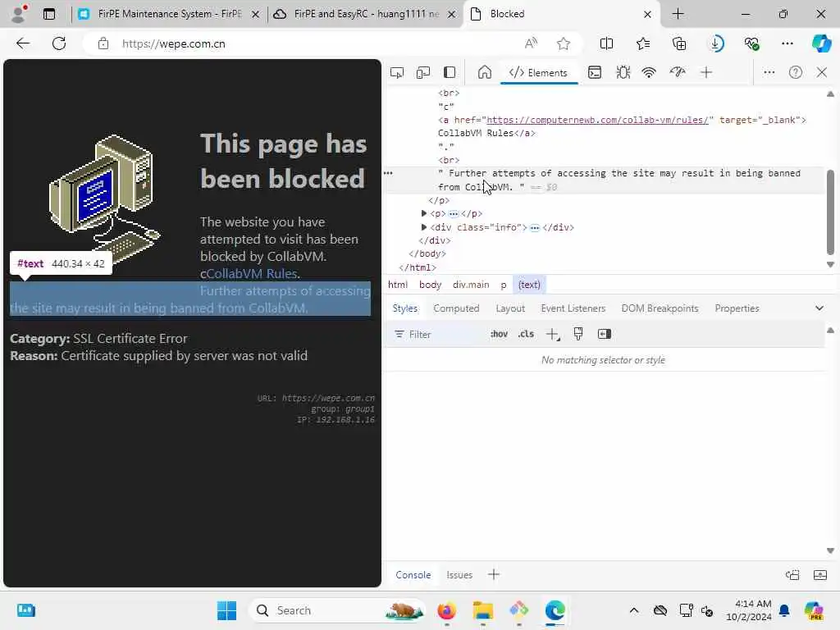Open the DevTools Welcome home tab
This screenshot has width=840, height=630.
tap(485, 72)
